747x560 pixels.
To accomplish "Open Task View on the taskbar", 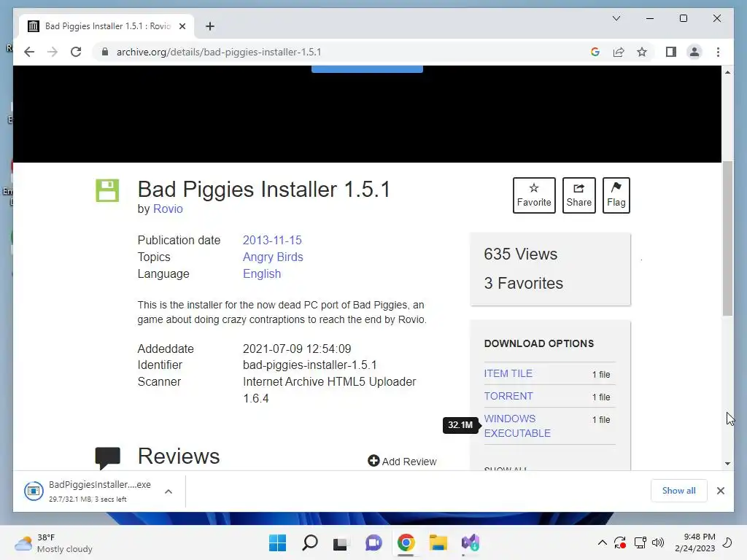I will tap(340, 542).
